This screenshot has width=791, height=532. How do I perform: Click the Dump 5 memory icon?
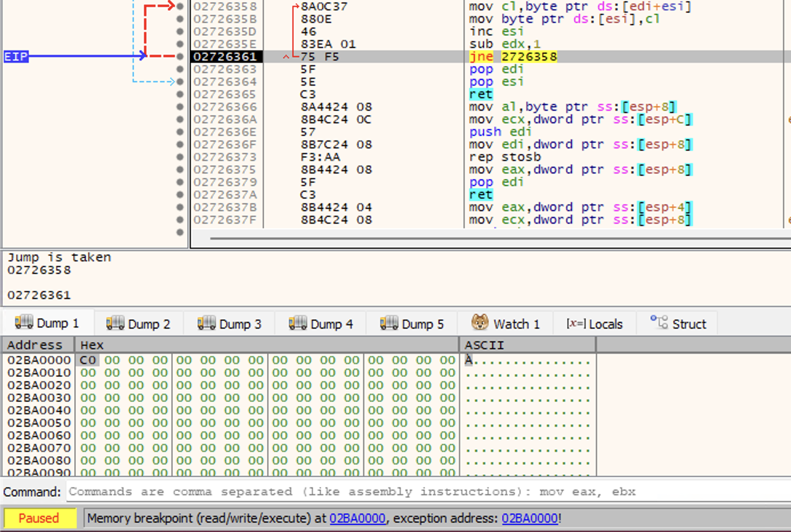(x=389, y=323)
